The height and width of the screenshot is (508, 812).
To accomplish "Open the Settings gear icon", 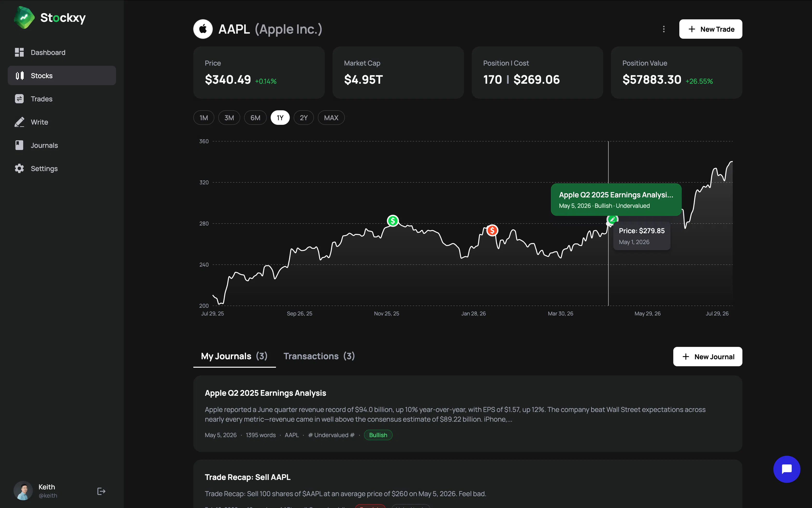I will point(20,168).
